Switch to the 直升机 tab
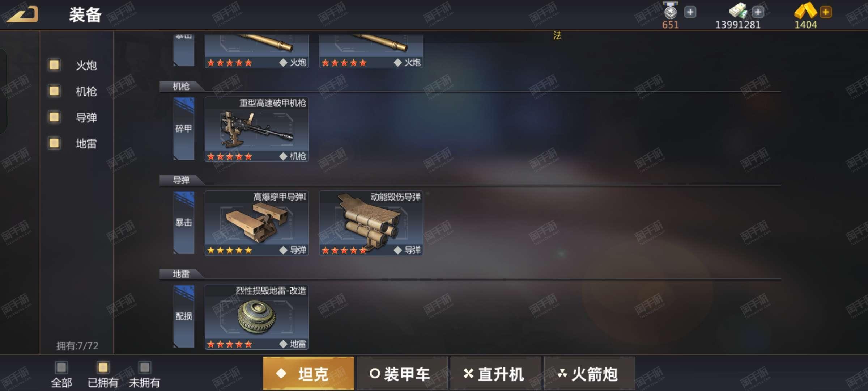 coord(496,374)
